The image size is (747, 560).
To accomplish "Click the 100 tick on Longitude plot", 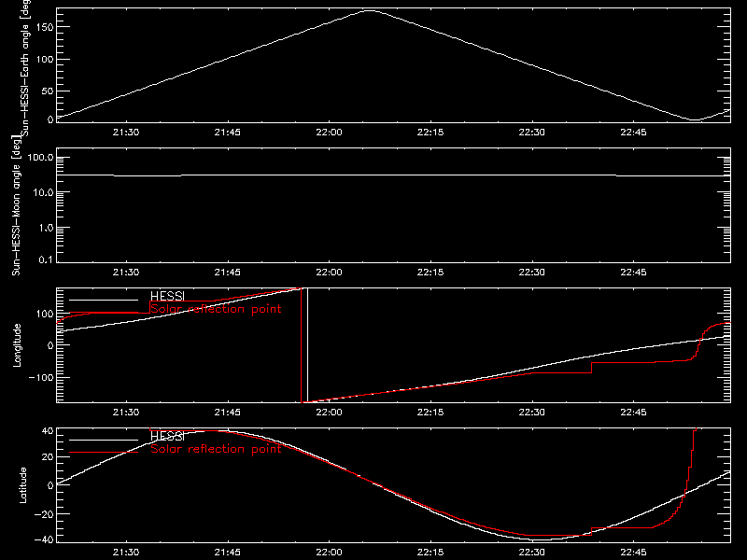I will pyautogui.click(x=45, y=314).
